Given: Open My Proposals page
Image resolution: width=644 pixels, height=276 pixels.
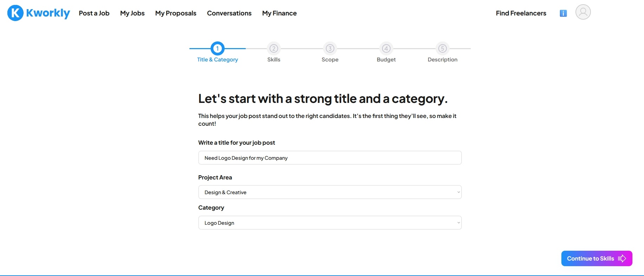Looking at the screenshot, I should 176,13.
